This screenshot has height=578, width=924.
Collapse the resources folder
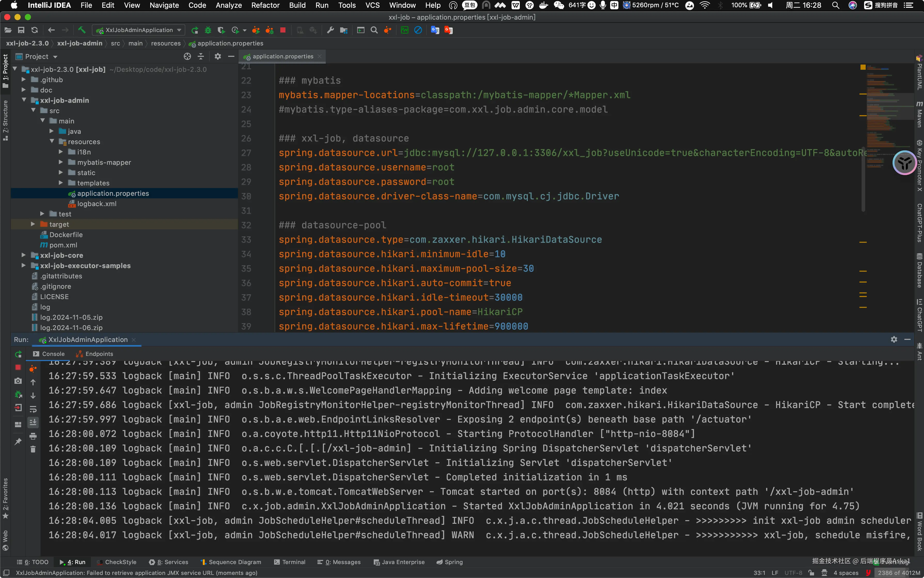(x=52, y=142)
